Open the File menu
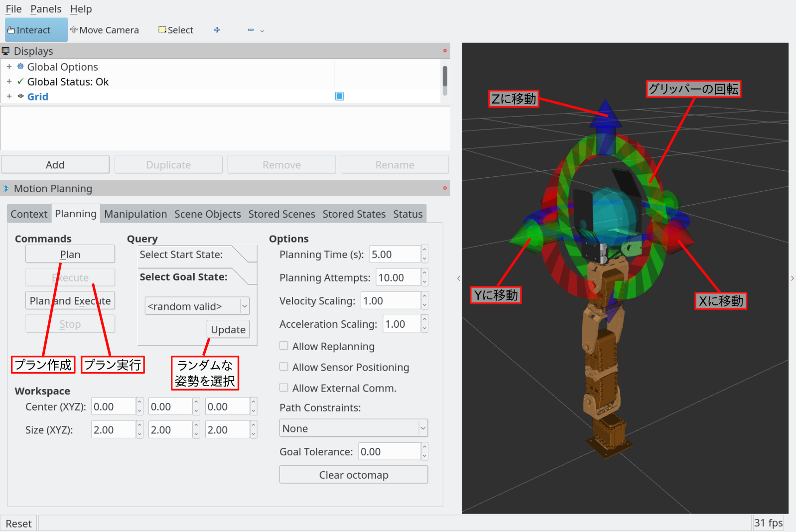 (13, 9)
